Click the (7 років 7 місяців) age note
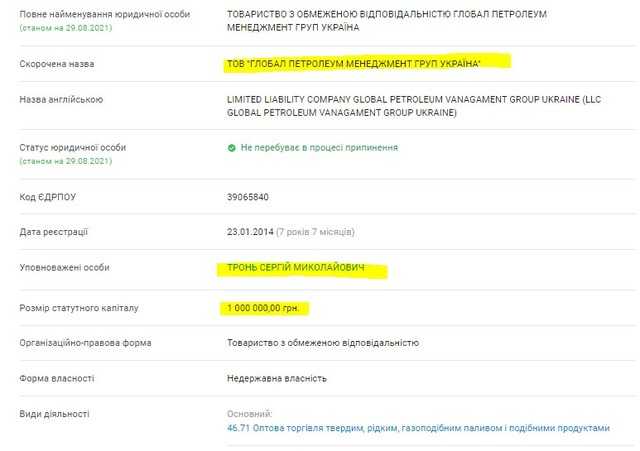640x451 pixels. tap(316, 232)
